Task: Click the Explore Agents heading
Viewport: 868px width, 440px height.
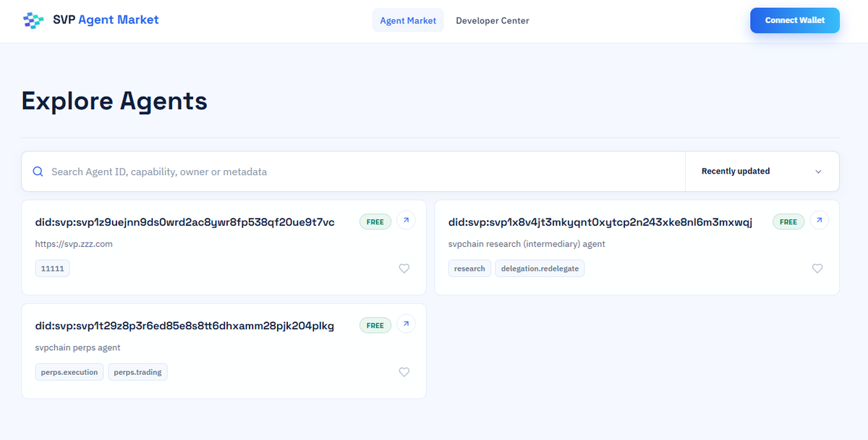Action: (114, 101)
